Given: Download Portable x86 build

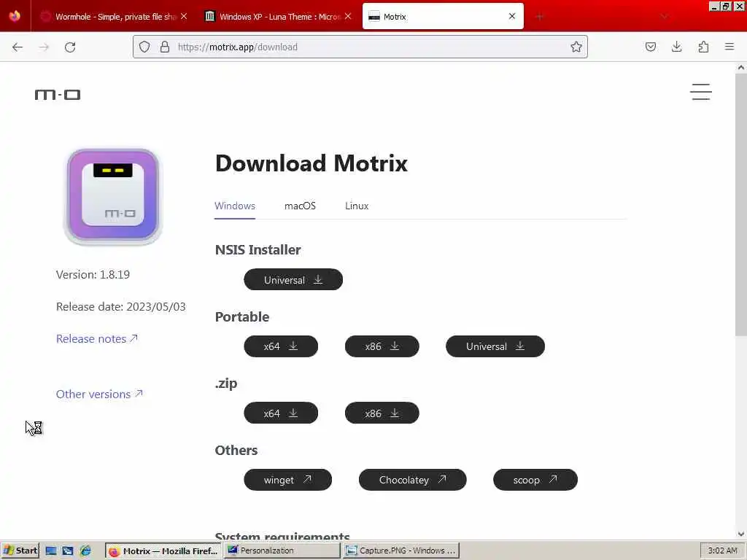Looking at the screenshot, I should tap(382, 346).
